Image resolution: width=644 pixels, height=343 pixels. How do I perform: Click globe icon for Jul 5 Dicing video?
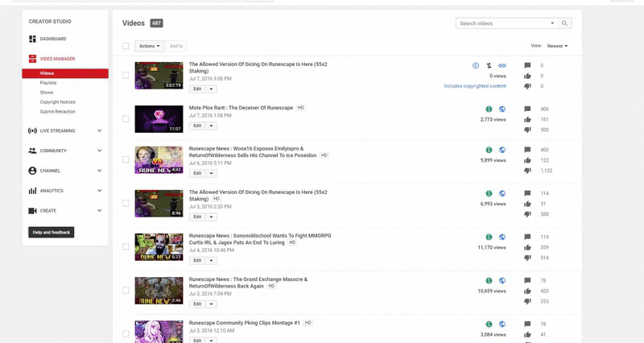pos(502,193)
